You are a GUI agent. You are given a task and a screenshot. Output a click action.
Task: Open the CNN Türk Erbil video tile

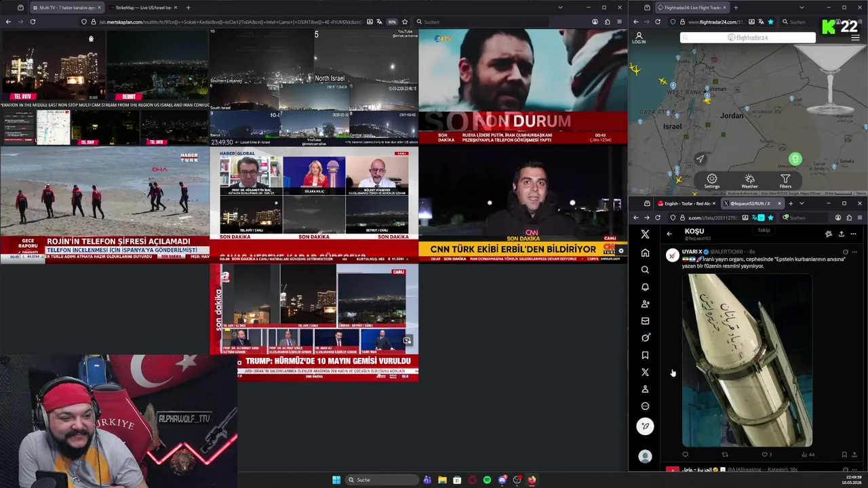pyautogui.click(x=523, y=204)
